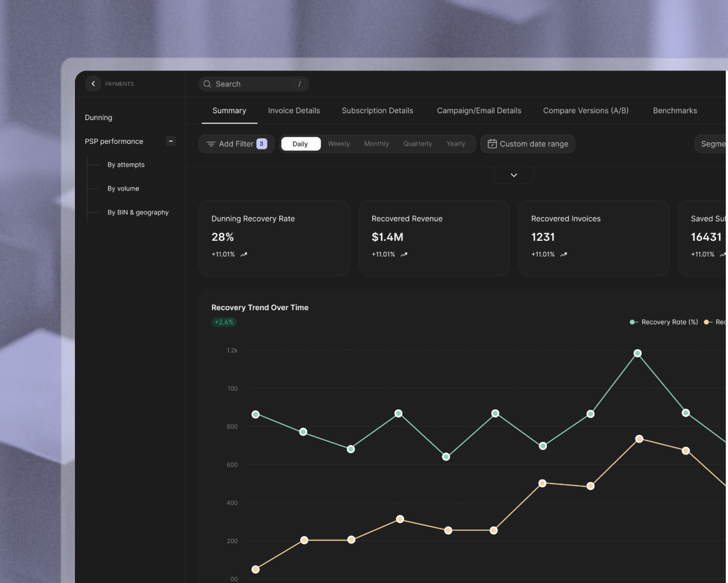Click the search magnifier icon
728x583 pixels.
[x=207, y=84]
